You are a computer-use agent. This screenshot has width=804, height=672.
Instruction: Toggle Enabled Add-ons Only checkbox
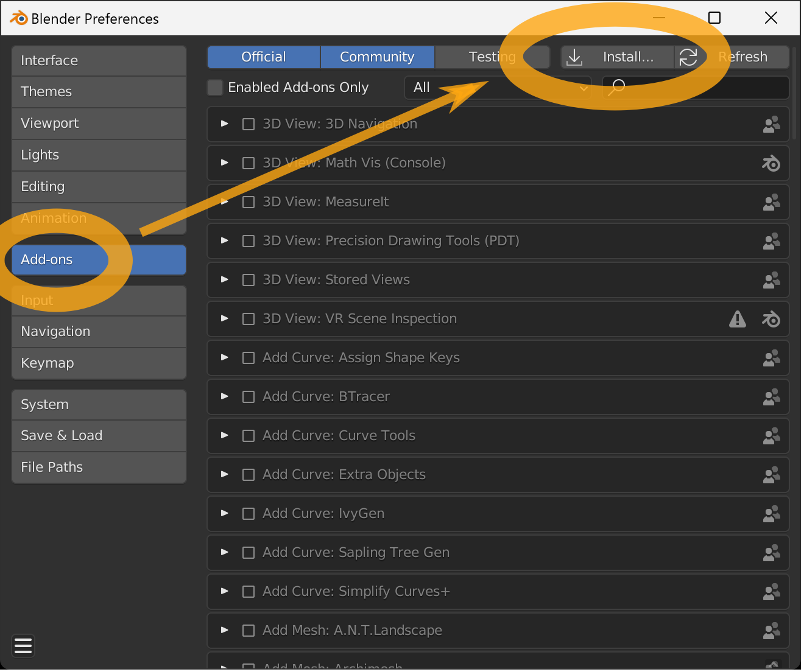[215, 88]
